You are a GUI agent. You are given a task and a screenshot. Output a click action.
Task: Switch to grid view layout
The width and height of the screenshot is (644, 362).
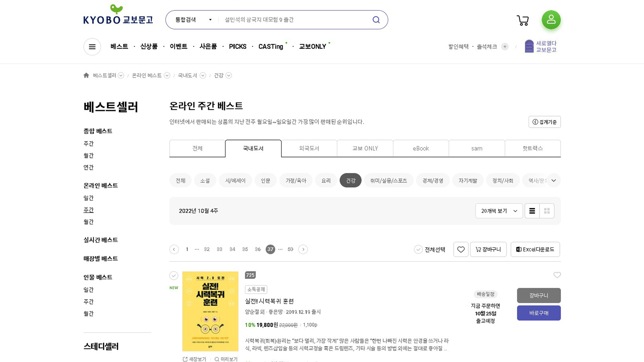tap(547, 211)
